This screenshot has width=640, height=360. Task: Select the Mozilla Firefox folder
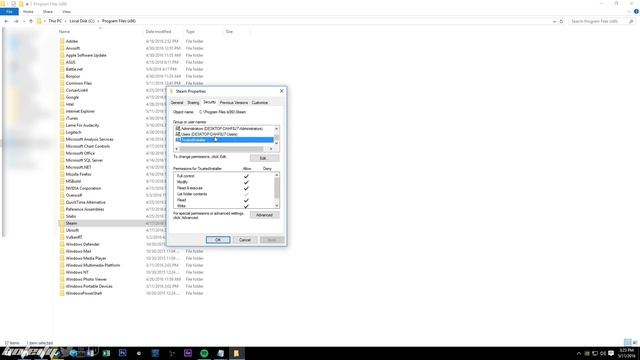click(78, 174)
